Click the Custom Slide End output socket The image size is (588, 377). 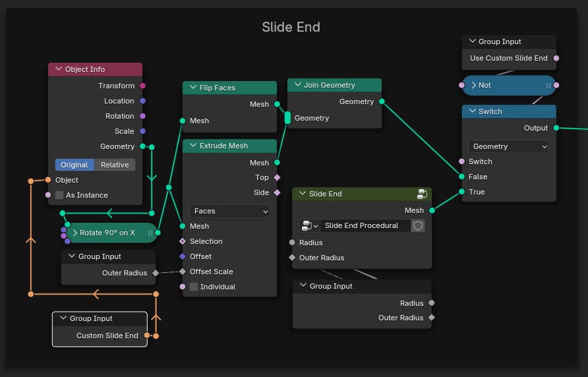pos(147,335)
